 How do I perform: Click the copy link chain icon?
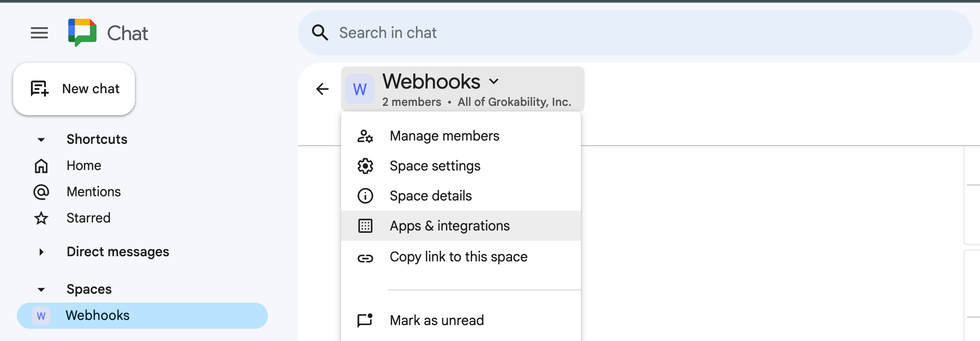point(365,258)
